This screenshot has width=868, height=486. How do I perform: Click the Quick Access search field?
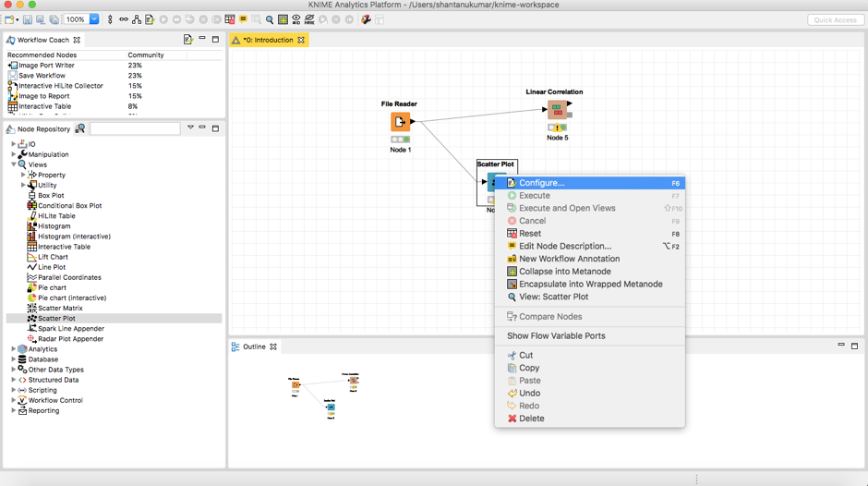tap(835, 19)
